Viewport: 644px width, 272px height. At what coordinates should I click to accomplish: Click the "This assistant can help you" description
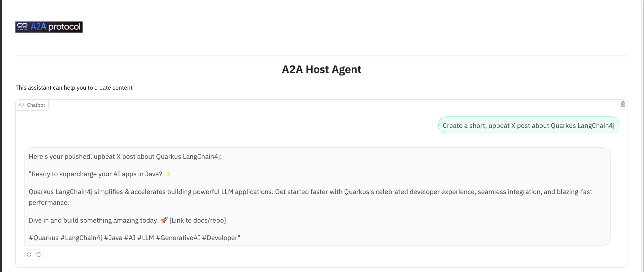pos(74,88)
